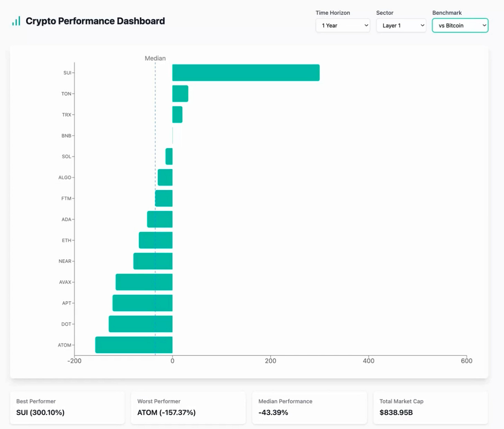Image resolution: width=504 pixels, height=429 pixels.
Task: Click the FTM axis label
Action: tap(66, 198)
